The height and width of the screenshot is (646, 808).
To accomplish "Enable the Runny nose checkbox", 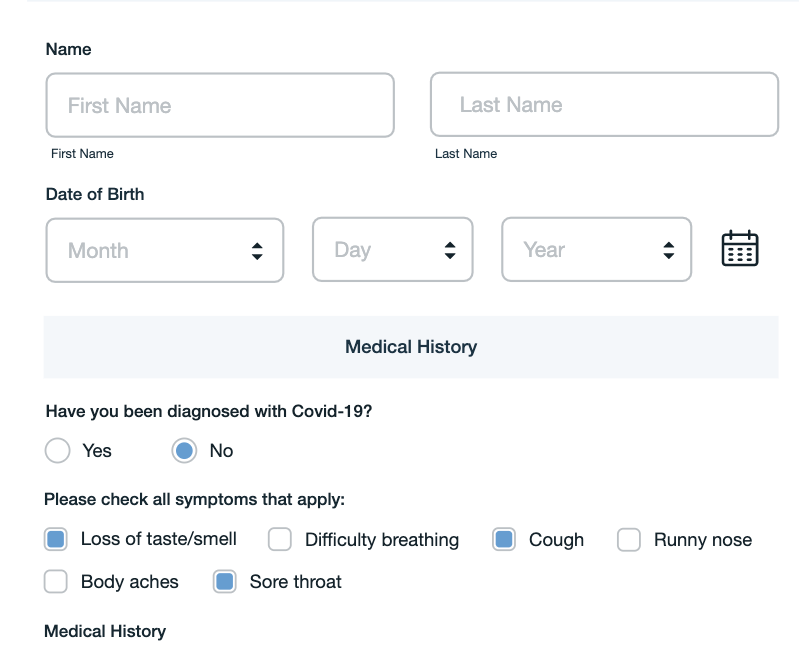I will pyautogui.click(x=628, y=540).
